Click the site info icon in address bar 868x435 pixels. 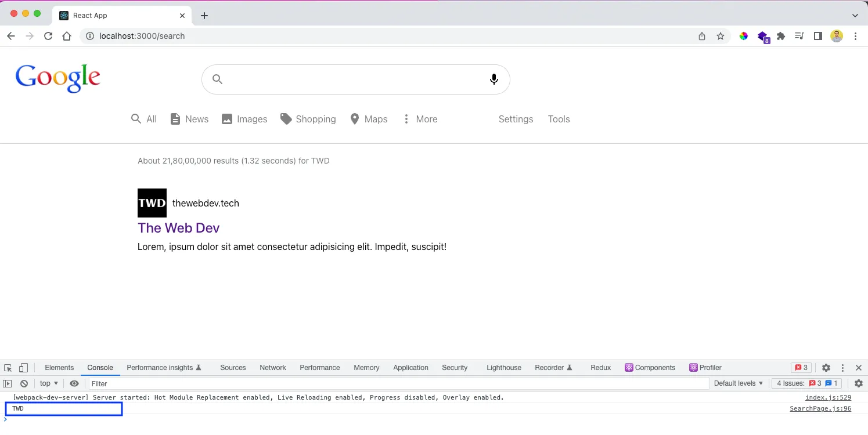pos(90,36)
